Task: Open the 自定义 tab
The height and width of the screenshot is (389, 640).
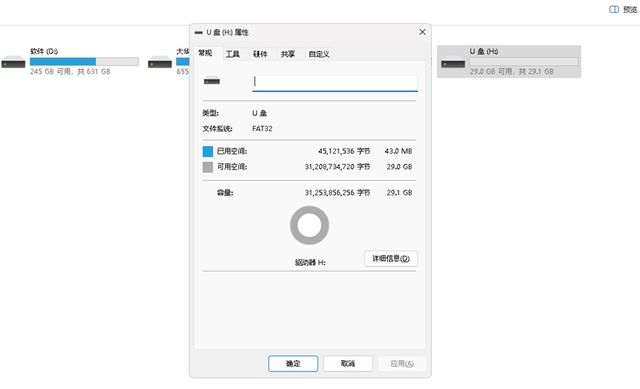Action: tap(319, 54)
